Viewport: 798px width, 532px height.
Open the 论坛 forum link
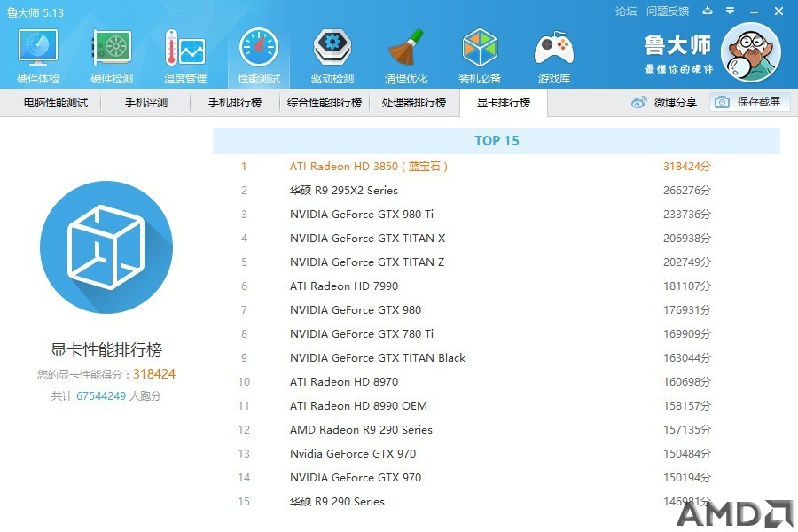click(x=625, y=12)
